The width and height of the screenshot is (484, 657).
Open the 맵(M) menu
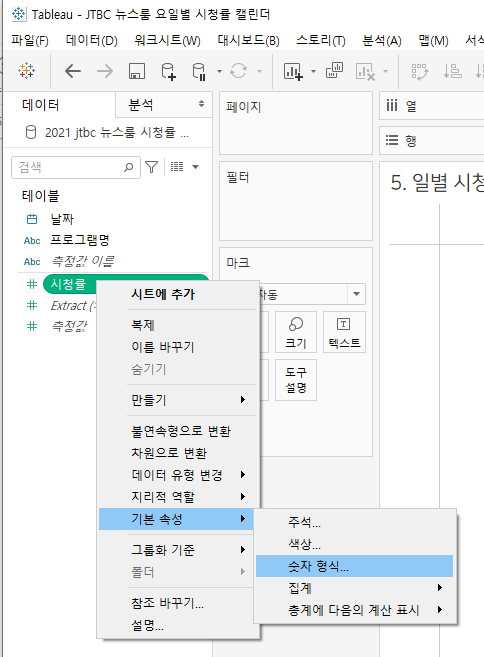[433, 41]
